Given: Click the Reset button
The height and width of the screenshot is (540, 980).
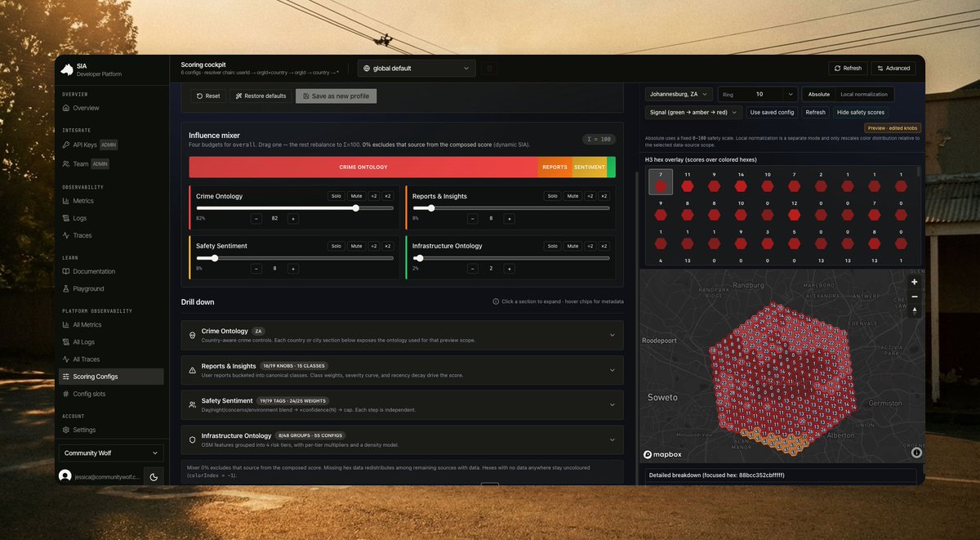Looking at the screenshot, I should 208,96.
